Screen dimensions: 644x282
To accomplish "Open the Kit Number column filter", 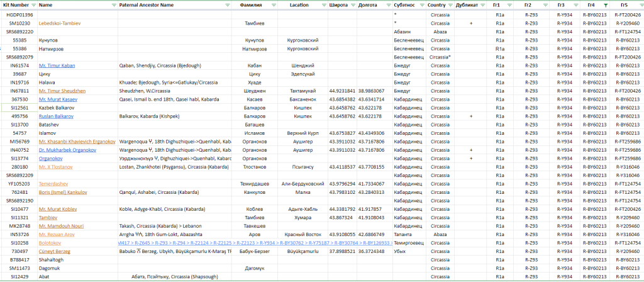I will point(33,5).
